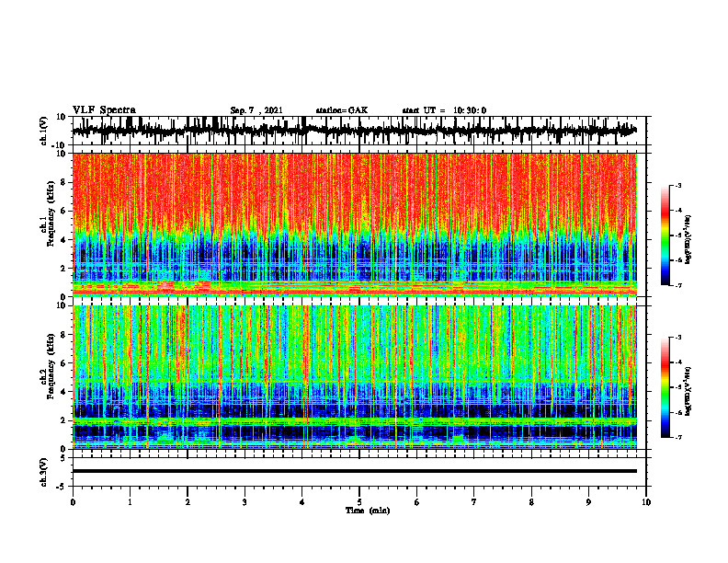Click the time axis tick label "0"
Image resolution: width=728 pixels, height=563 pixels.
coord(73,502)
